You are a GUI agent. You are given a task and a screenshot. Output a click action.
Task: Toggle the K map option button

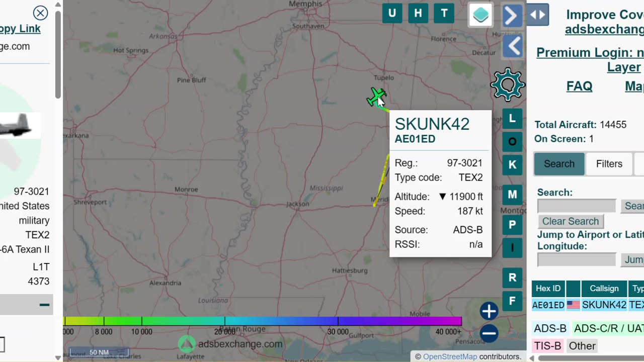click(x=512, y=165)
